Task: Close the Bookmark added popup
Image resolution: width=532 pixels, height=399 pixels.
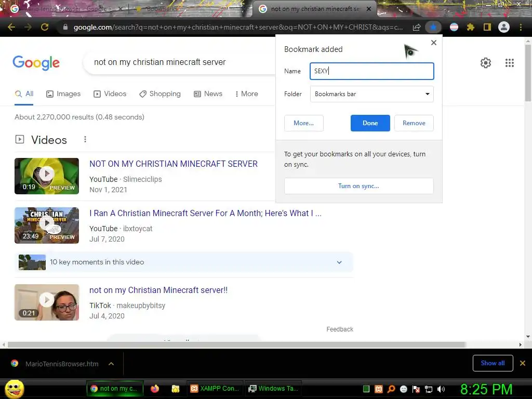Action: (x=434, y=43)
